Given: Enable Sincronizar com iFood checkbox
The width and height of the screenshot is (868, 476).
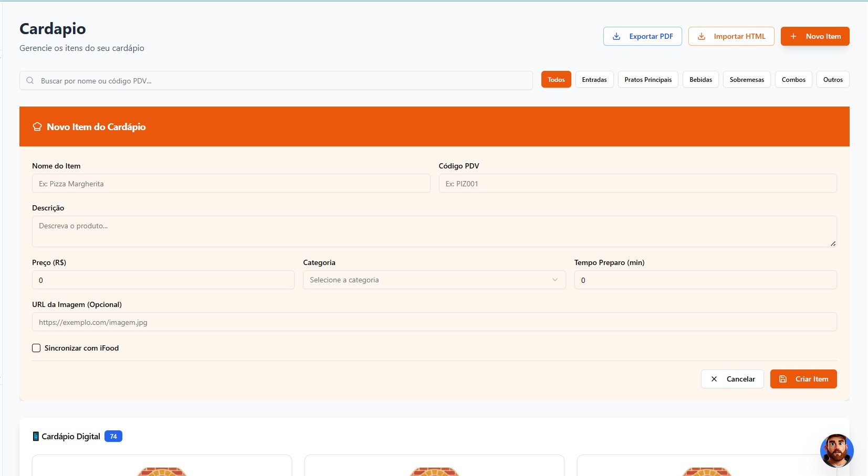Looking at the screenshot, I should click(36, 348).
